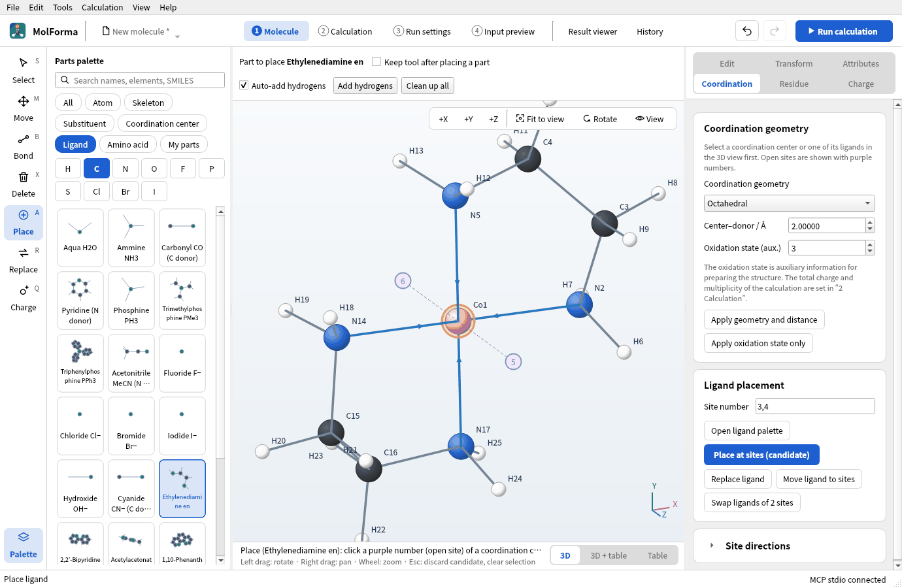Open the View eye menu
Viewport: 902px width, 588px height.
[x=650, y=119]
